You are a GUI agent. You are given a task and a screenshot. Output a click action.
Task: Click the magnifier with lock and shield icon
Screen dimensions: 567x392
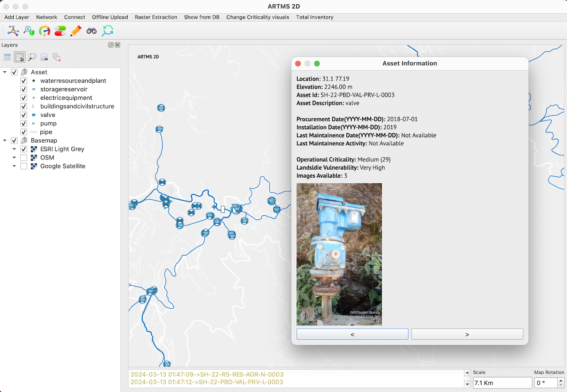coord(29,31)
